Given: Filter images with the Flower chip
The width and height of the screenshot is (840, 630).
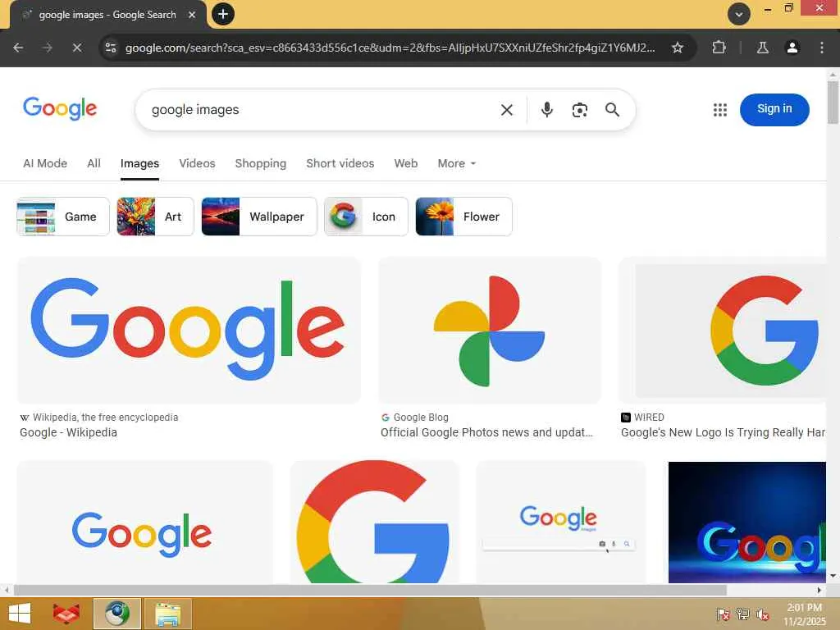Looking at the screenshot, I should (464, 217).
